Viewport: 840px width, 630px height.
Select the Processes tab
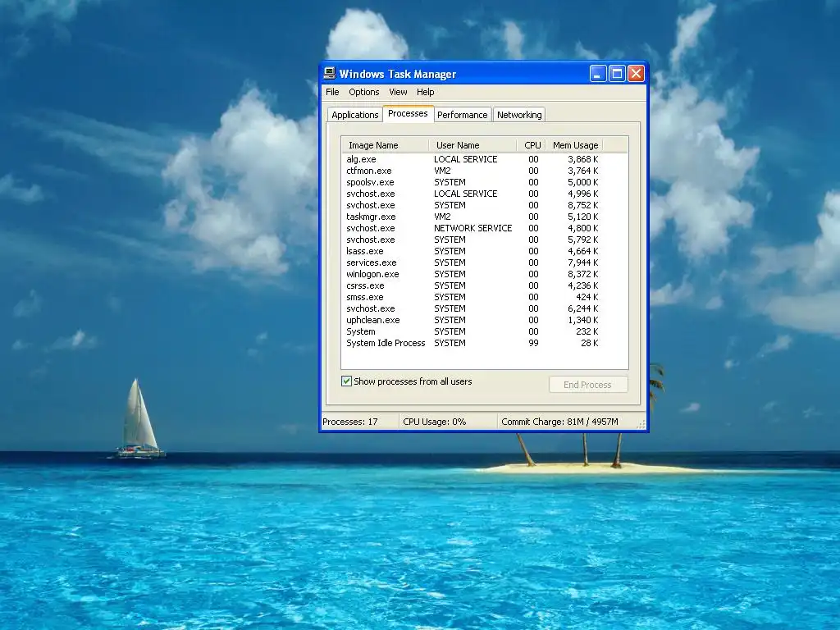tap(408, 113)
